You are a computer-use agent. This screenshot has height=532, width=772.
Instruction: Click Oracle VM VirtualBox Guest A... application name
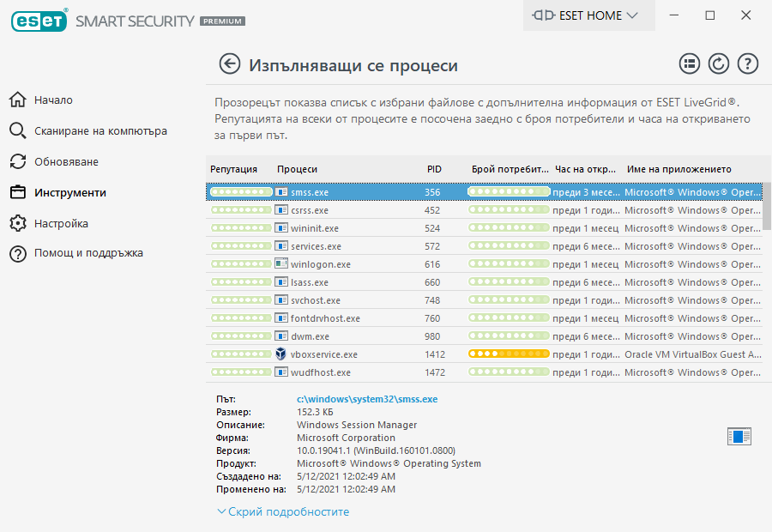click(x=693, y=354)
